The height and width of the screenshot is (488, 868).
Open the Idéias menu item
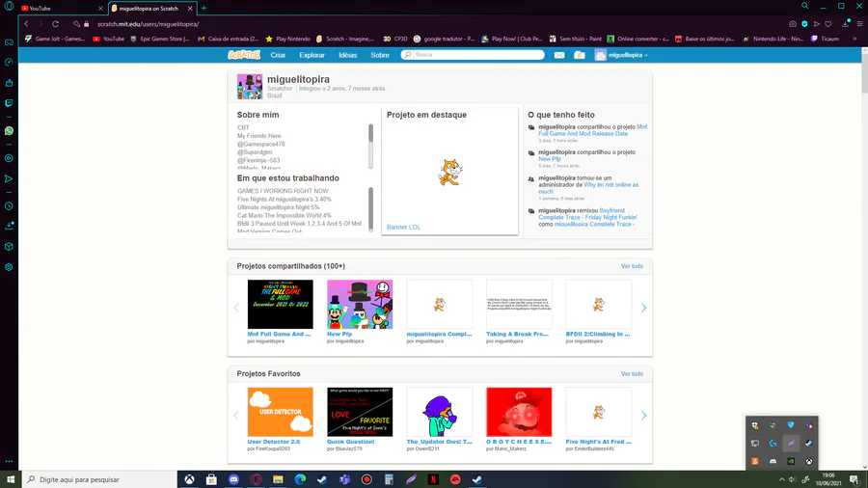[x=347, y=55]
